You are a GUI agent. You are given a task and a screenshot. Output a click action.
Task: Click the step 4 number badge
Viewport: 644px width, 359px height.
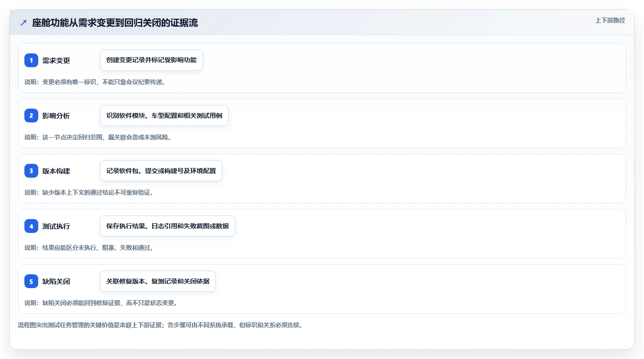[31, 226]
